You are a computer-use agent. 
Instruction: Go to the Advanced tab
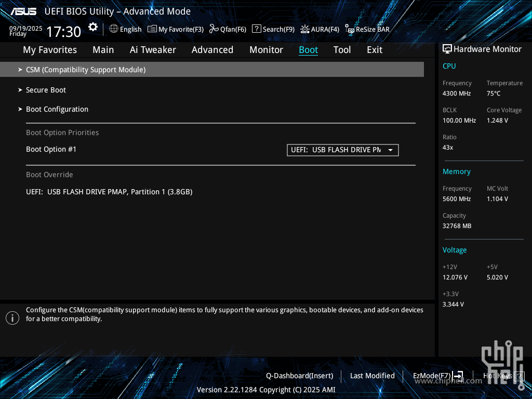tap(212, 50)
